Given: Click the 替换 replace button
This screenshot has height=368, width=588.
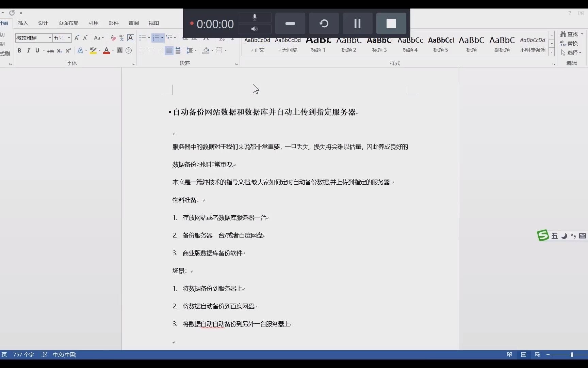Looking at the screenshot, I should point(569,43).
